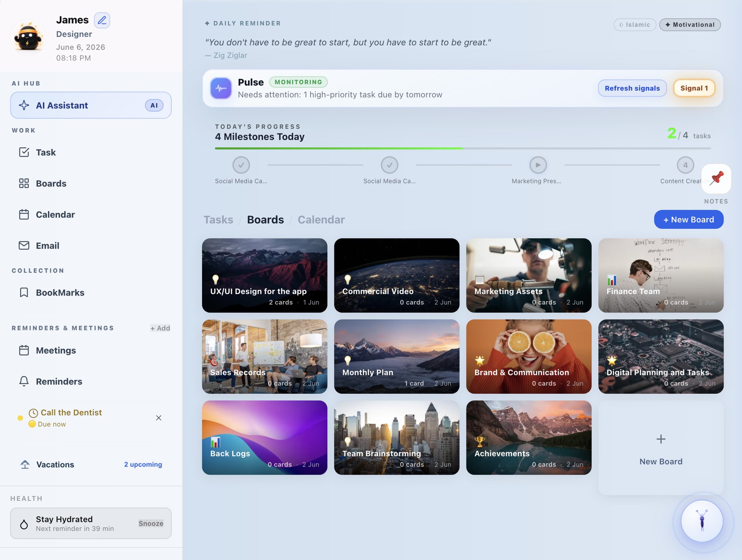Open the floating assistant orb button
This screenshot has width=742, height=560.
(x=702, y=521)
